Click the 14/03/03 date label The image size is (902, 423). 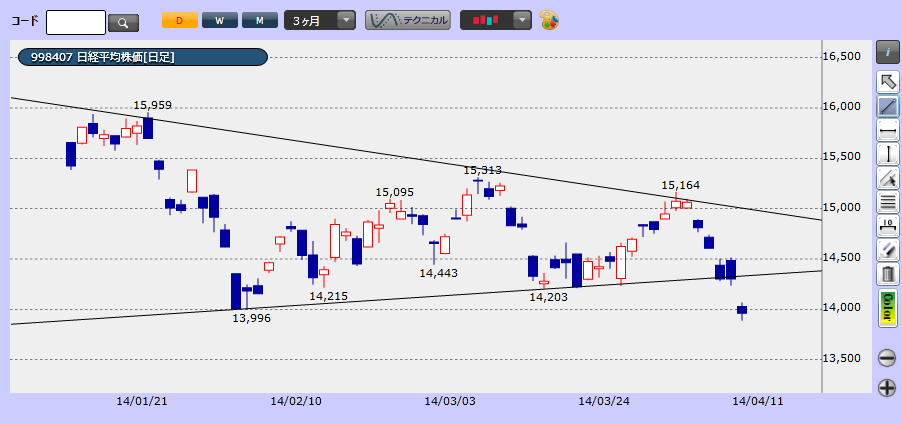[x=450, y=402]
